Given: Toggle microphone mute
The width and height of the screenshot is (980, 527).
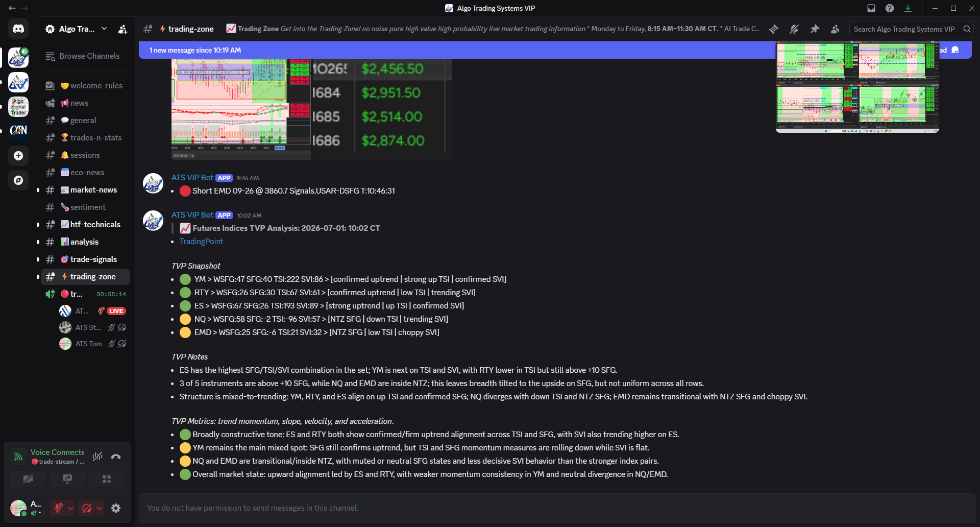Looking at the screenshot, I should [58, 508].
